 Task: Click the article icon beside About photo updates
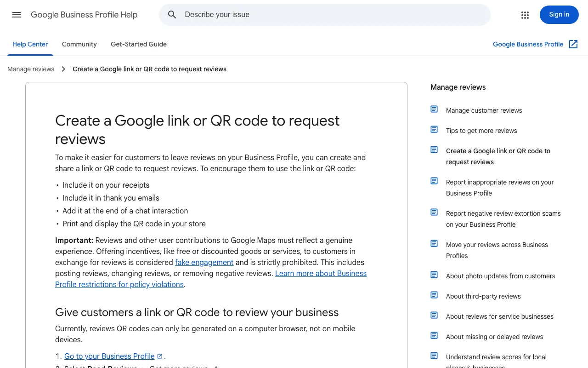[x=434, y=275]
